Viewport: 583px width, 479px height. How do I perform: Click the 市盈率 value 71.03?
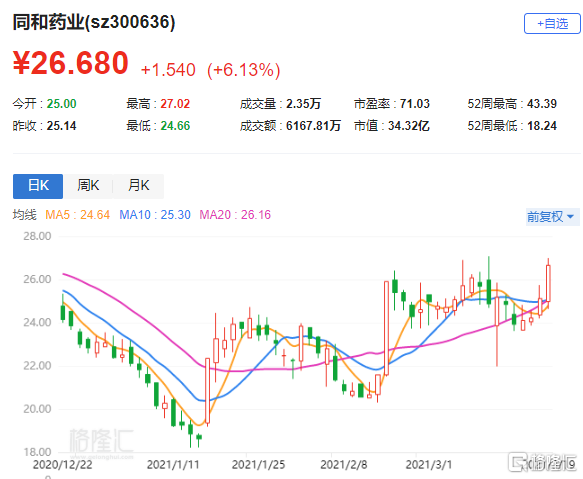[415, 104]
